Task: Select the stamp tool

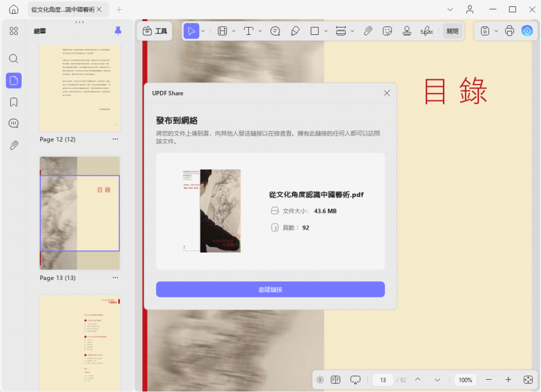Action: click(x=407, y=31)
